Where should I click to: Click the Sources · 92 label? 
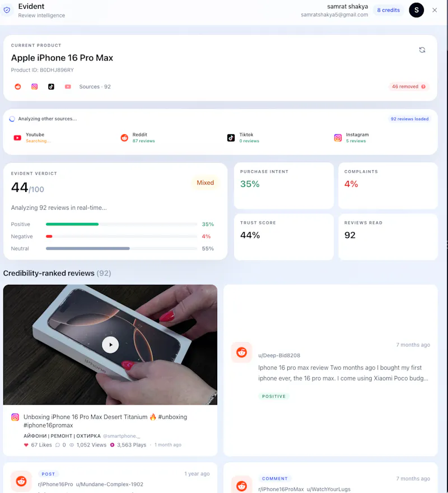tap(95, 87)
